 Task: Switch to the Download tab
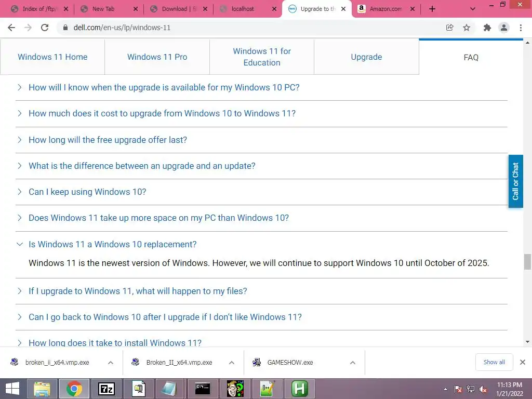pos(179,9)
